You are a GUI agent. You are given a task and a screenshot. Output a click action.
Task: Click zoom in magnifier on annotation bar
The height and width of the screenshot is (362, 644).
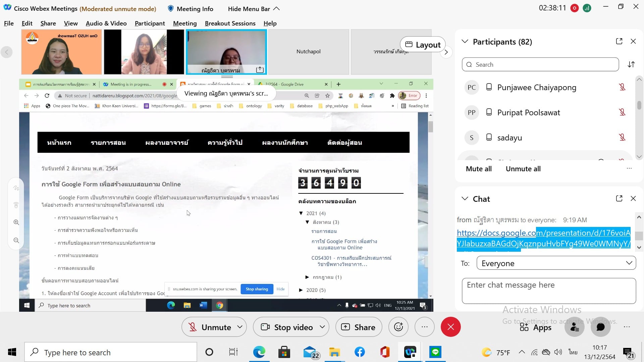point(16,222)
